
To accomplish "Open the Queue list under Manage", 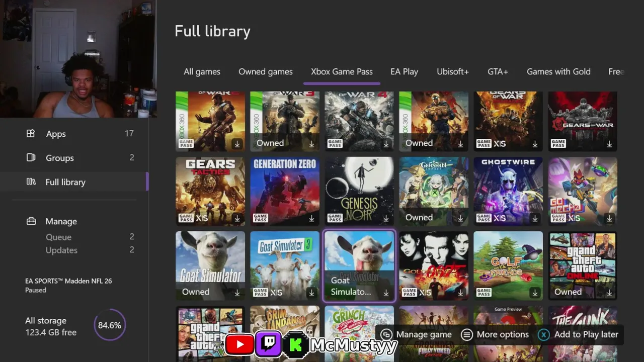I will (90, 237).
